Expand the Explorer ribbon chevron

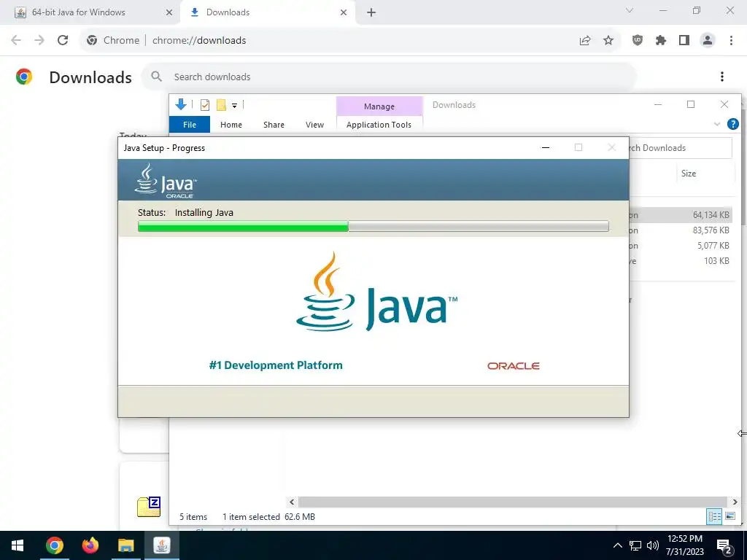[x=717, y=124]
